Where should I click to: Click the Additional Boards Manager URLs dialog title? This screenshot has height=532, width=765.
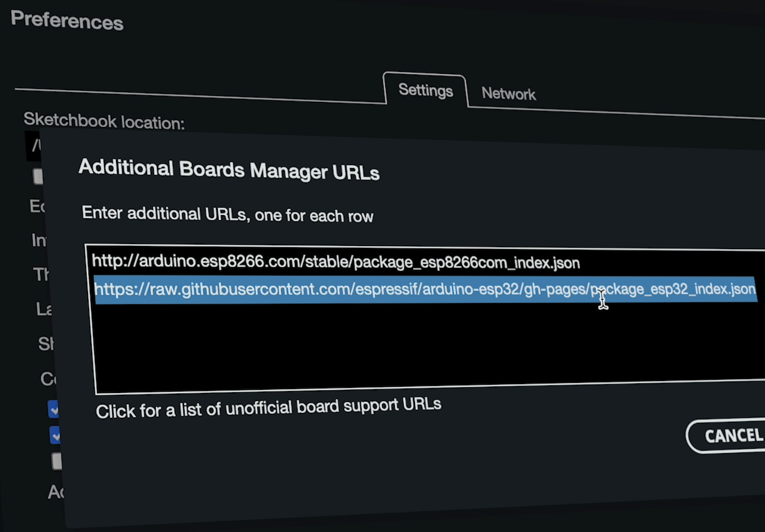(x=229, y=170)
